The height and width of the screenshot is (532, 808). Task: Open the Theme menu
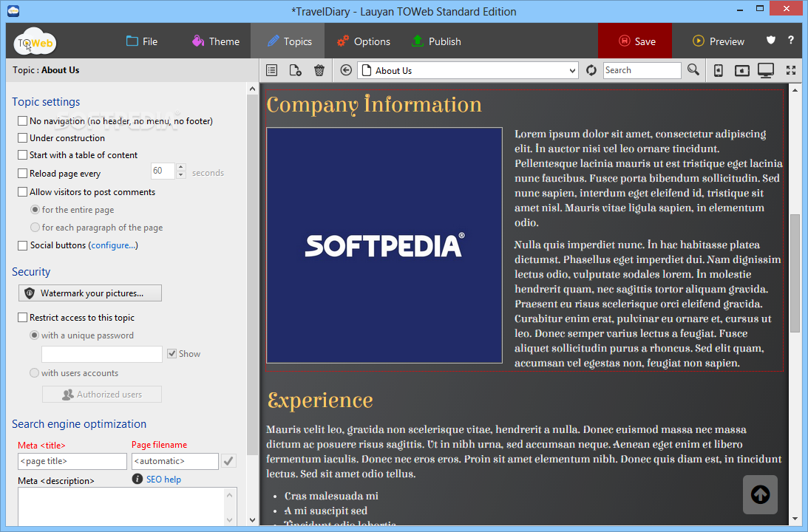pos(216,41)
